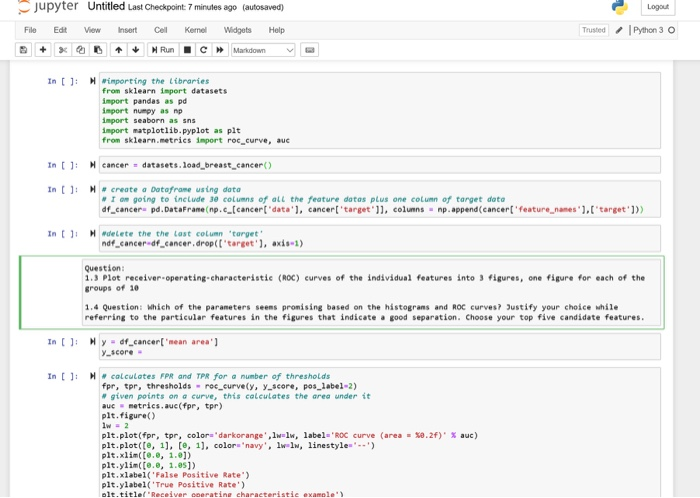
Task: Cut selected cells with scissors icon
Action: point(62,50)
